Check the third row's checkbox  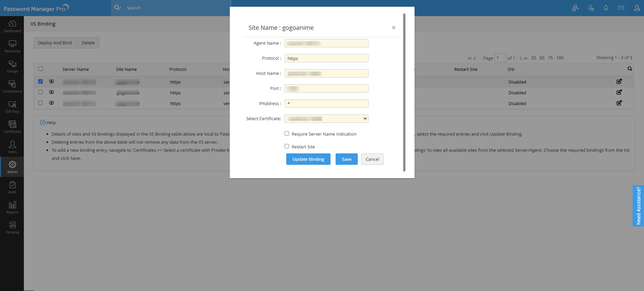click(40, 103)
